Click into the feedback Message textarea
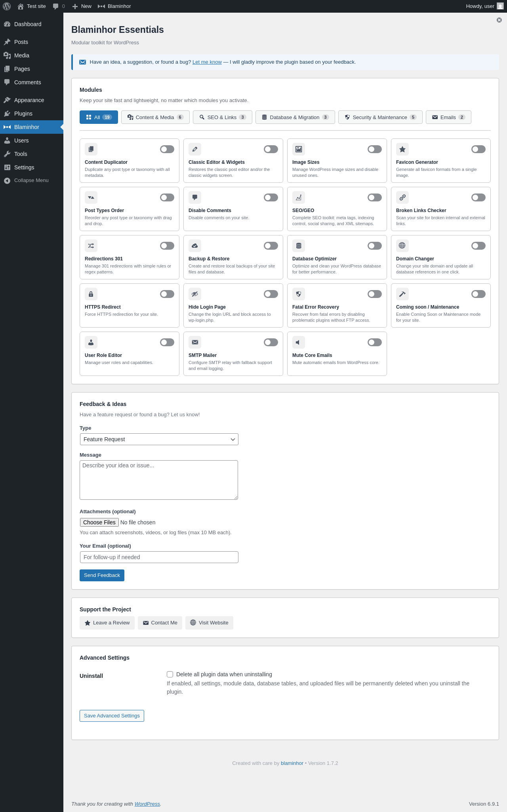This screenshot has height=812, width=507. pos(159,480)
